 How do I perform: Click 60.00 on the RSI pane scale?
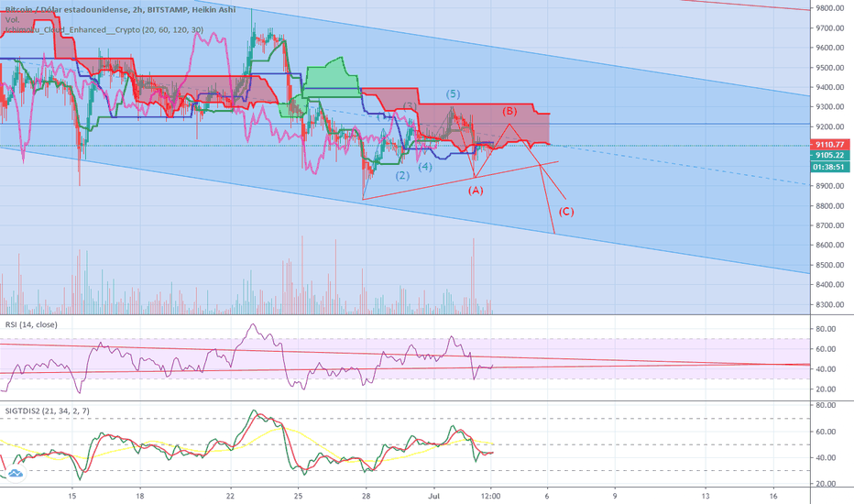tap(826, 349)
